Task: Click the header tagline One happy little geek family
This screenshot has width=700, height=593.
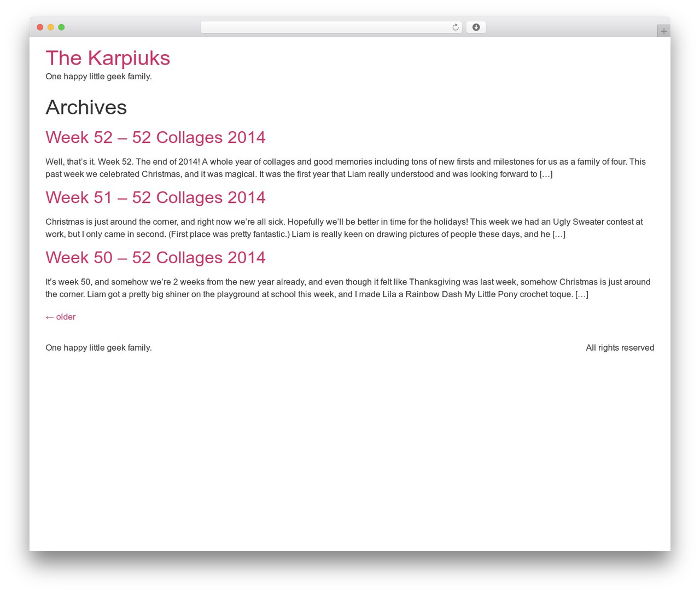Action: (x=98, y=77)
